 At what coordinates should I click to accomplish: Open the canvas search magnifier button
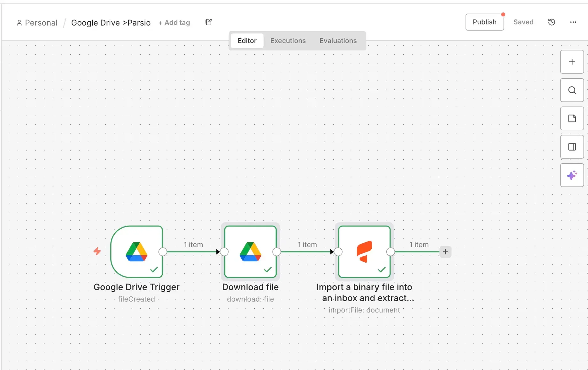pos(572,90)
